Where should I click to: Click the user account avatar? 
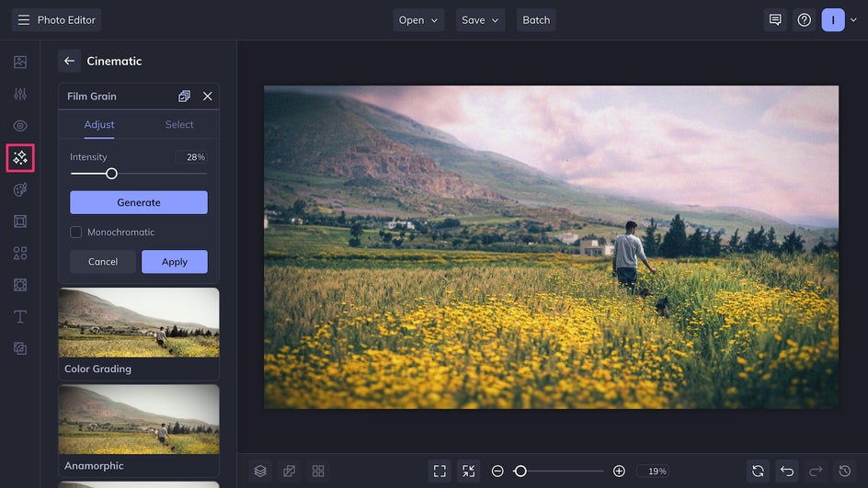pos(833,20)
